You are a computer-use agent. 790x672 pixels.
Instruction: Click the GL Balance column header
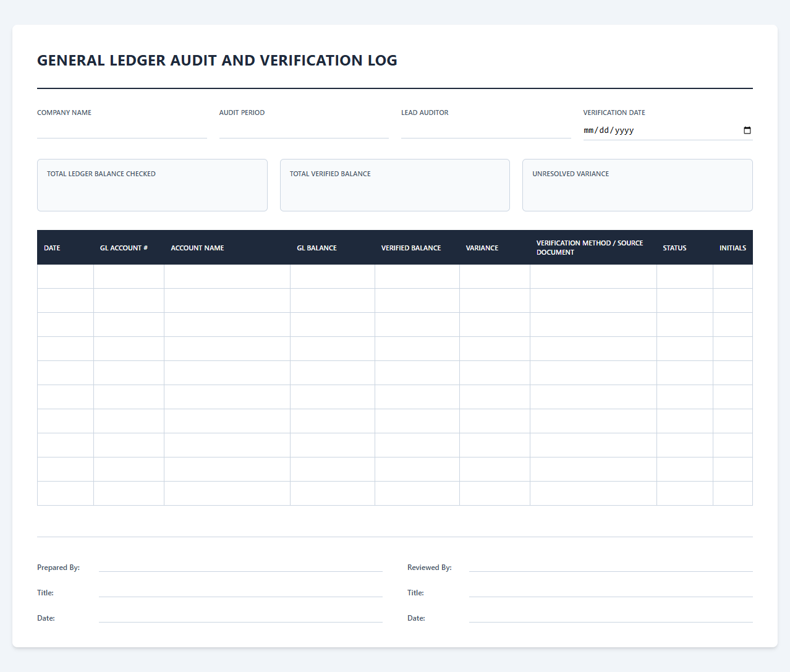point(333,247)
